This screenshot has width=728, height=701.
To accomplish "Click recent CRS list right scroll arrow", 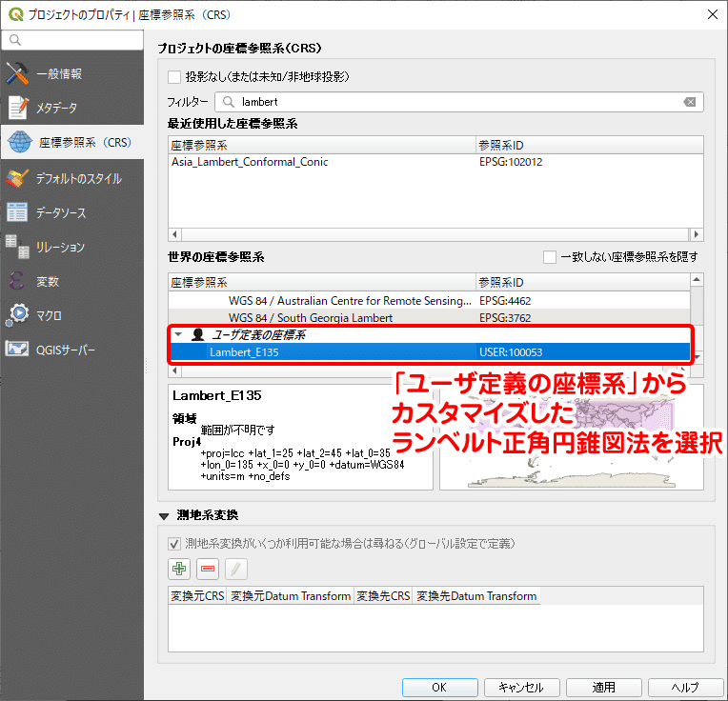I will coord(697,234).
